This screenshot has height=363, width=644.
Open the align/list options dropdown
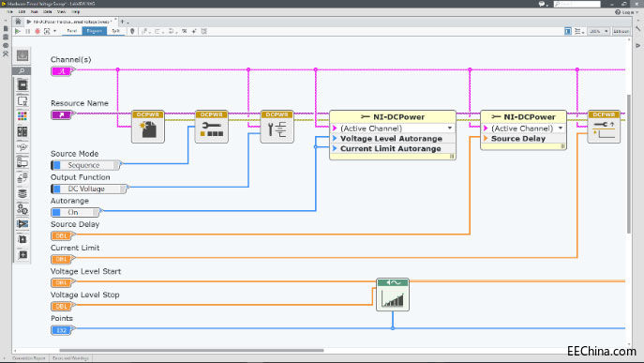579,31
